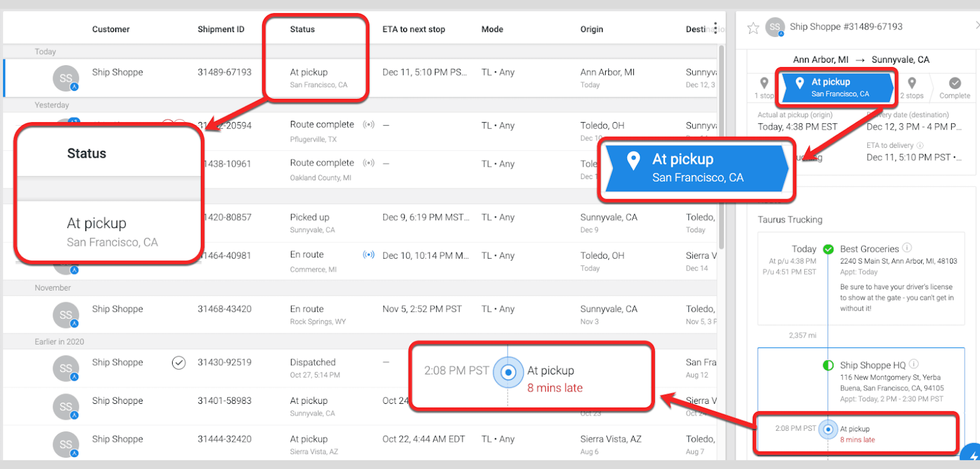This screenshot has width=980, height=469.
Task: Select the blue At pickup progress step
Action: [x=837, y=88]
